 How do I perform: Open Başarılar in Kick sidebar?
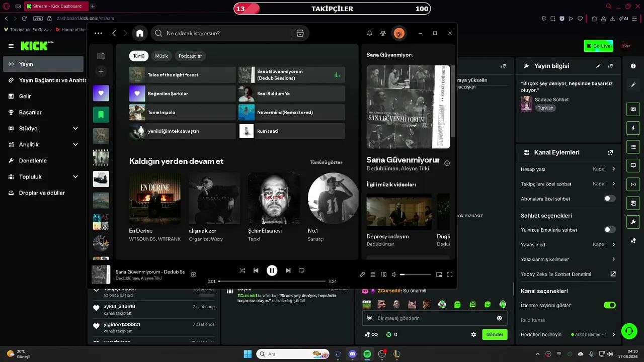[43, 113]
